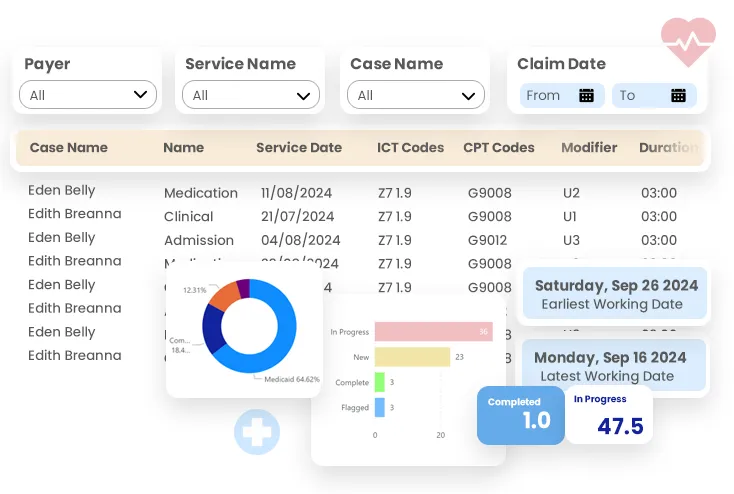Open the In Progress 47.5 stat card
734x494 pixels.
pos(609,415)
